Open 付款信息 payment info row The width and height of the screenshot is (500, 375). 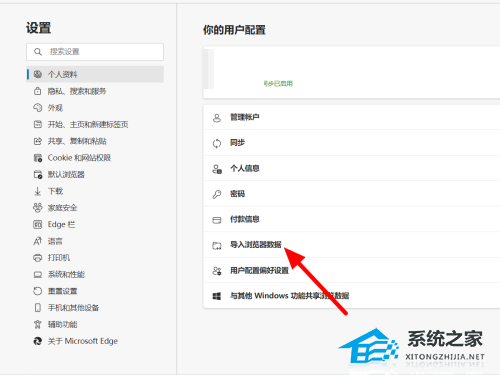click(352, 219)
